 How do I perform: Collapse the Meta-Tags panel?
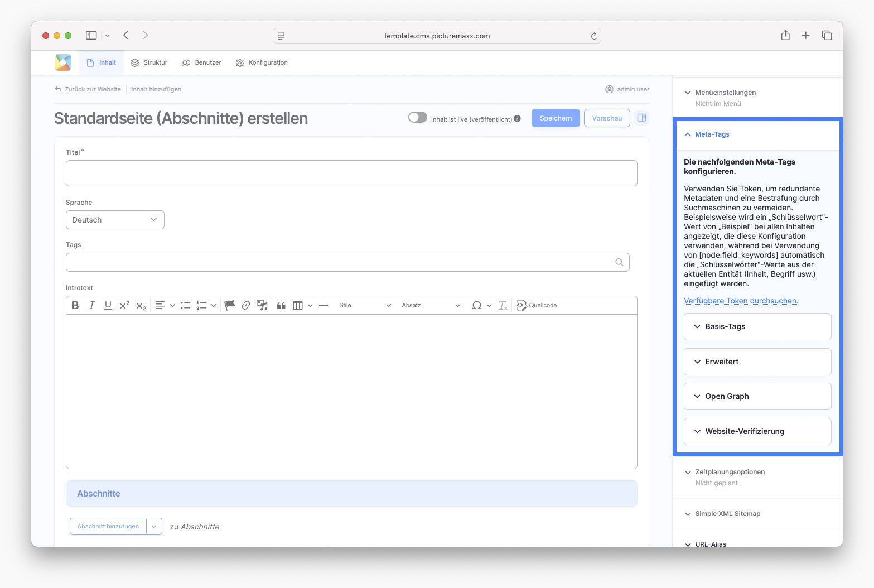(712, 134)
